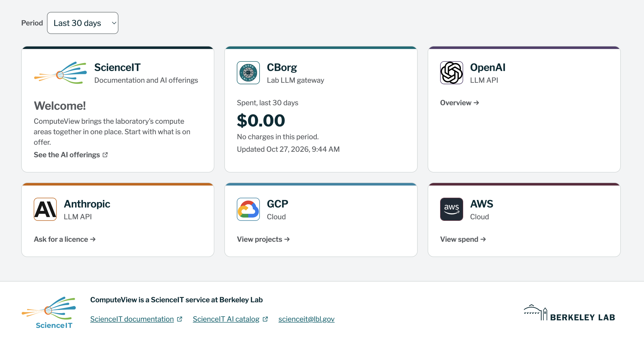Viewport: 644px width, 342px height.
Task: Click external-link icon beside See the AI offerings
Action: tap(105, 155)
